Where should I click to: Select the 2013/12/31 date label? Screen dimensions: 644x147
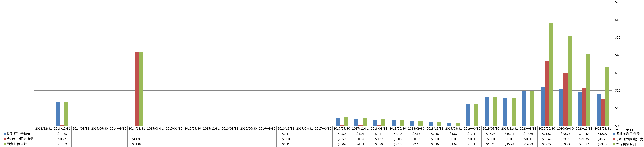pyautogui.click(x=62, y=128)
